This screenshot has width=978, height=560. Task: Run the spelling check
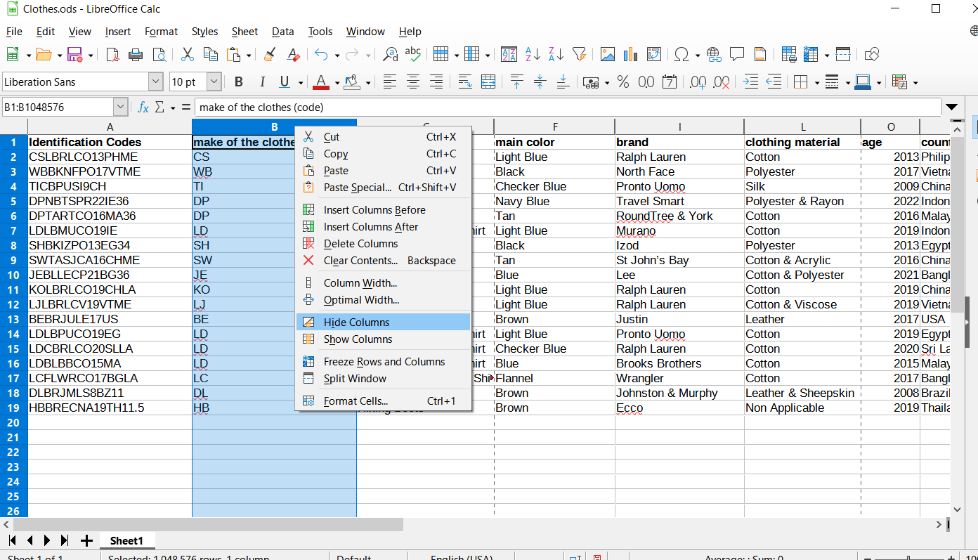[413, 54]
